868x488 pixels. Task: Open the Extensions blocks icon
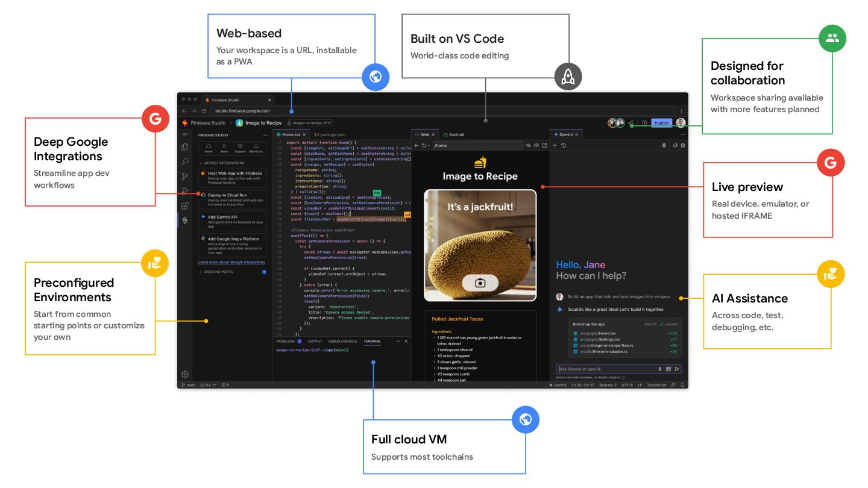[x=185, y=206]
